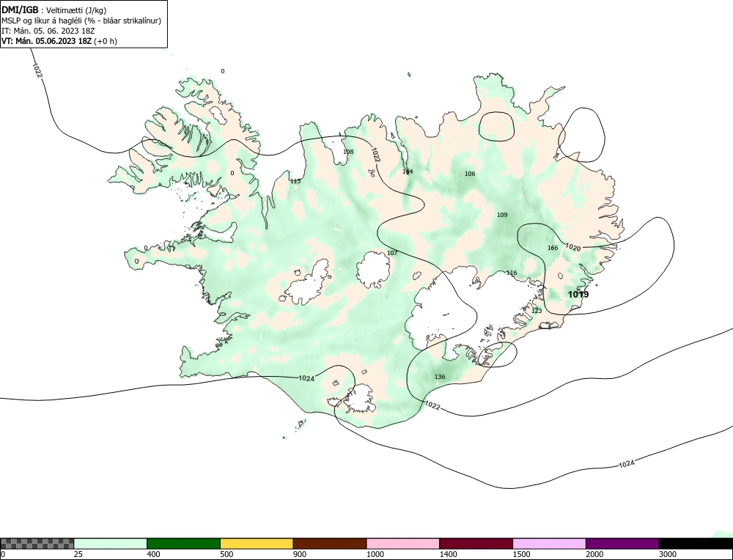Click the black legend swatch
Screen dimensions: 733x560
pyautogui.click(x=696, y=543)
